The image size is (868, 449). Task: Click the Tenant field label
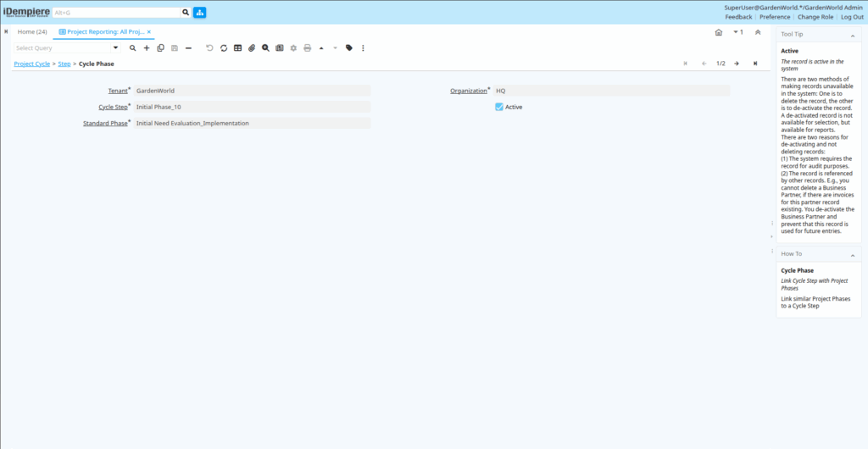click(x=118, y=91)
